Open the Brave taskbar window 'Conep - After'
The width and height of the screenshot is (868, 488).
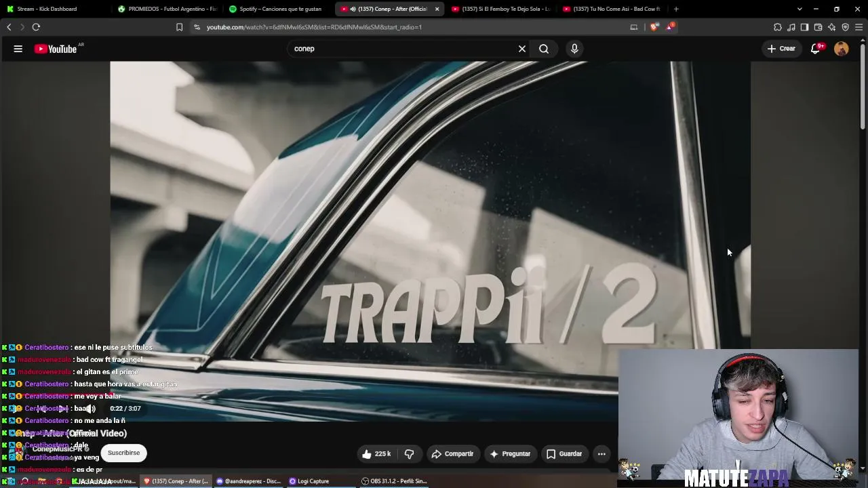176,481
